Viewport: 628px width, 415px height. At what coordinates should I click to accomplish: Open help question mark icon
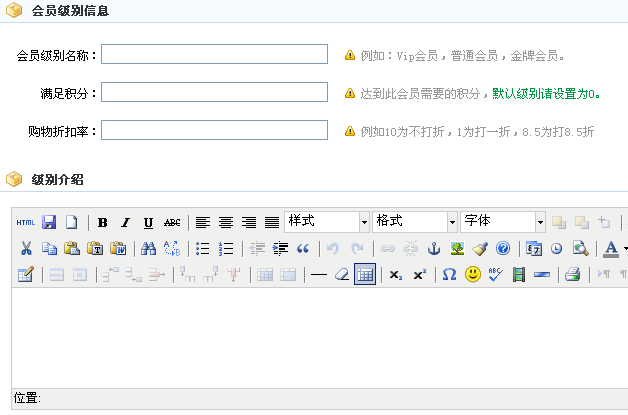503,248
